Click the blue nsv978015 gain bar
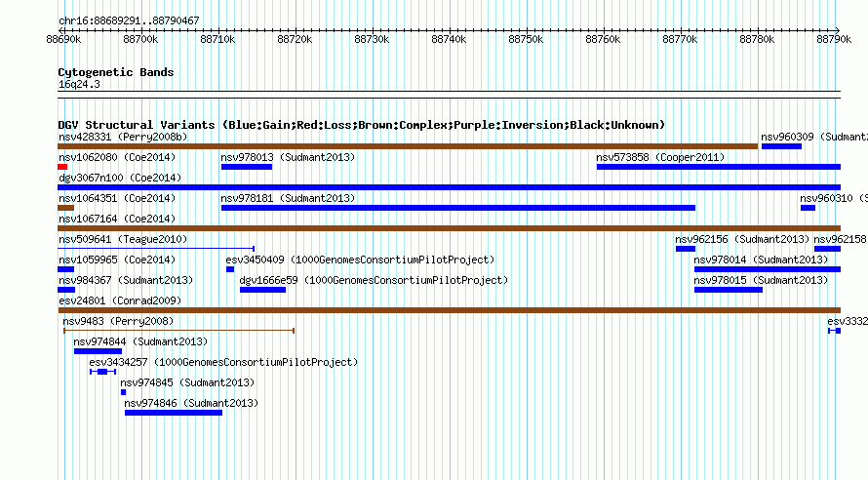Image resolution: width=868 pixels, height=480 pixels. point(729,290)
